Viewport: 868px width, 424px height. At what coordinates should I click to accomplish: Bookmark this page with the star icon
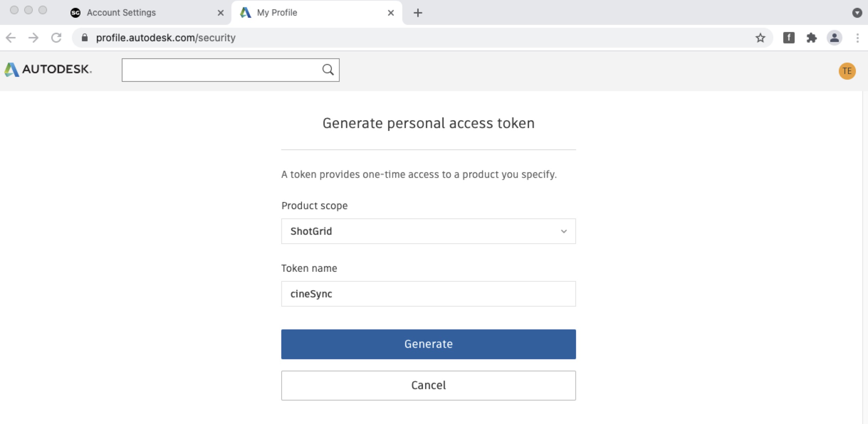760,38
